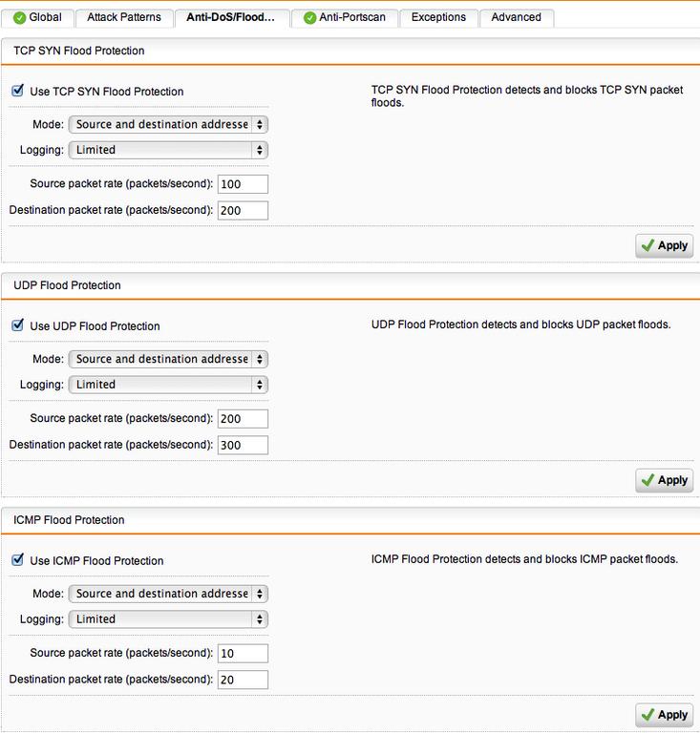Open Logging dropdown in TCP SYN section

pos(168,150)
